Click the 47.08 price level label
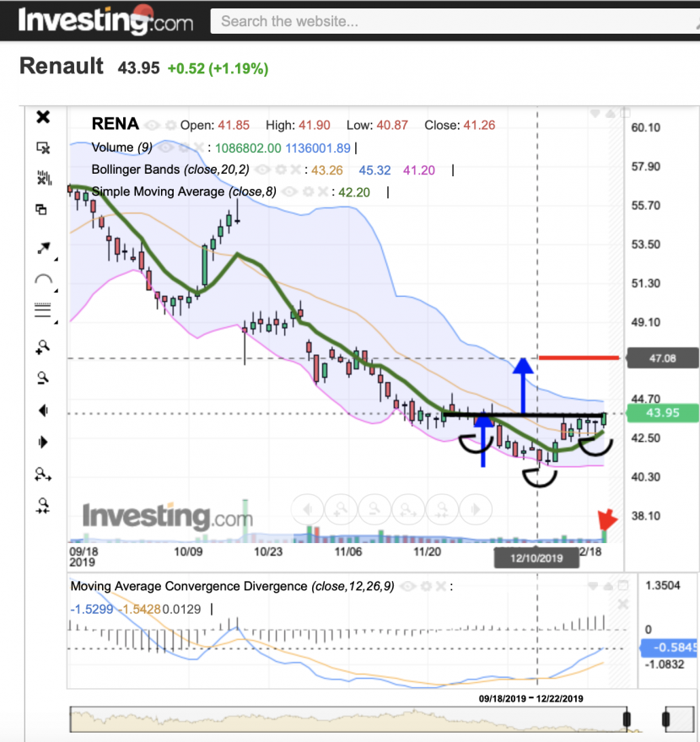 point(663,358)
